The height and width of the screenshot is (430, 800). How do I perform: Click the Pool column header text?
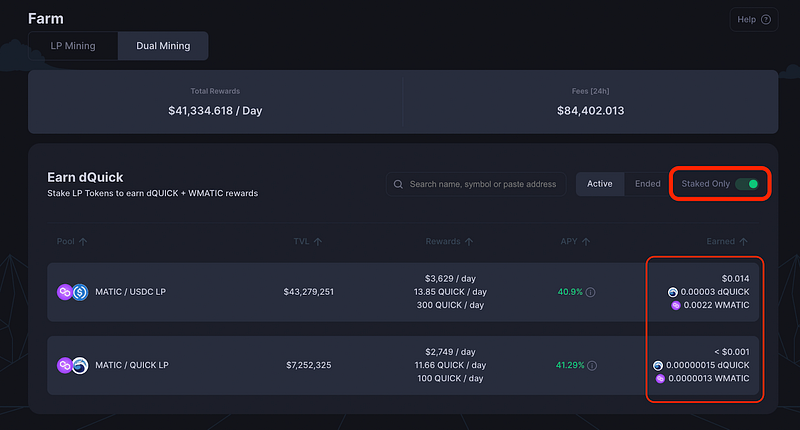tap(65, 241)
